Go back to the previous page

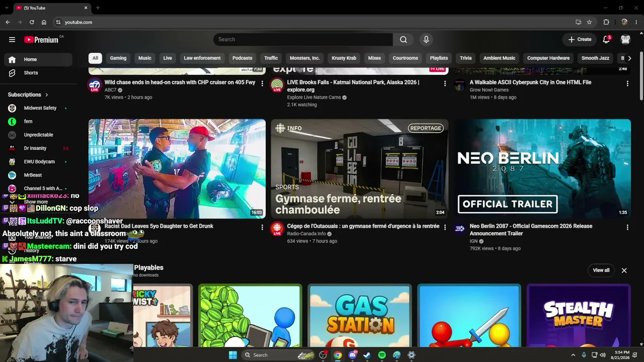click(x=8, y=22)
